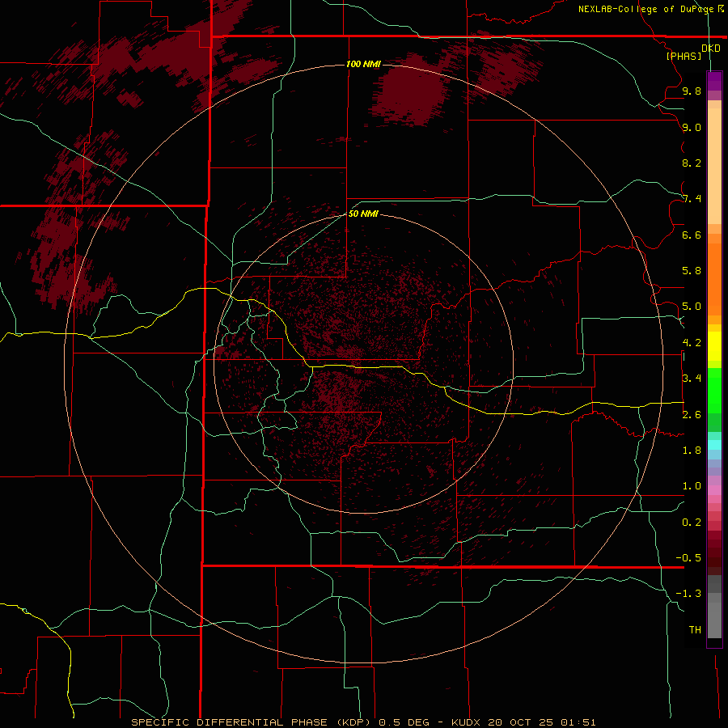
Task: Click the 9.0 scale value
Action: (692, 127)
